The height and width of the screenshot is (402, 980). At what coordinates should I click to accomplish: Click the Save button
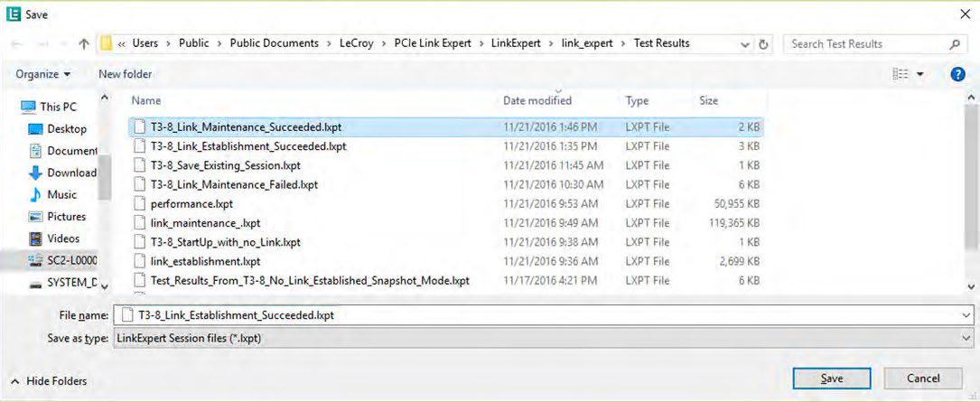pos(831,379)
